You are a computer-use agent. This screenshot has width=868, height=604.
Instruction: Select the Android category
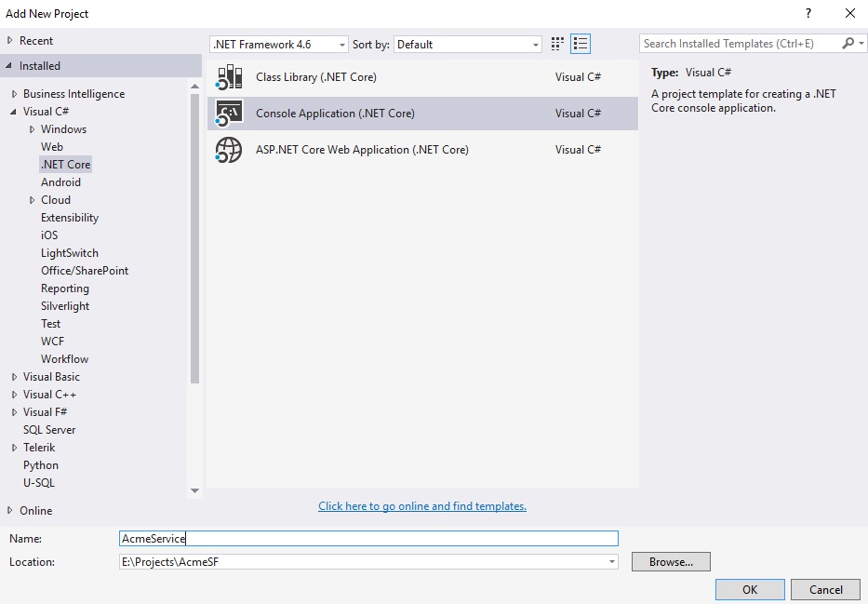(60, 182)
